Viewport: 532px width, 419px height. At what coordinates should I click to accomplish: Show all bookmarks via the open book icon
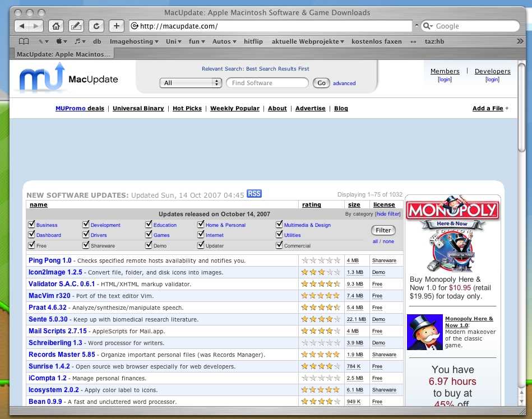[24, 41]
